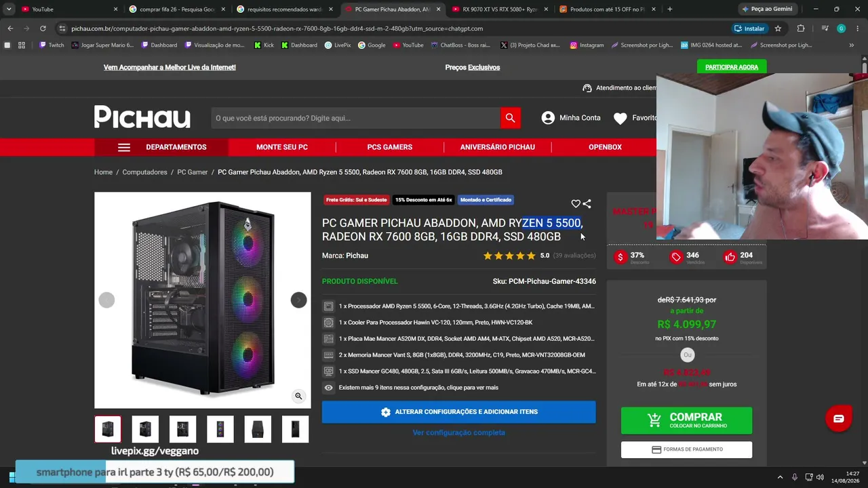This screenshot has height=488, width=868.
Task: Select the second product thumbnail
Action: pos(145,429)
